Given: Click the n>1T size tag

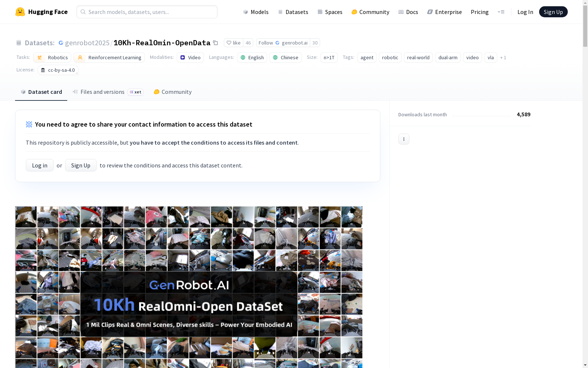Looking at the screenshot, I should [329, 57].
